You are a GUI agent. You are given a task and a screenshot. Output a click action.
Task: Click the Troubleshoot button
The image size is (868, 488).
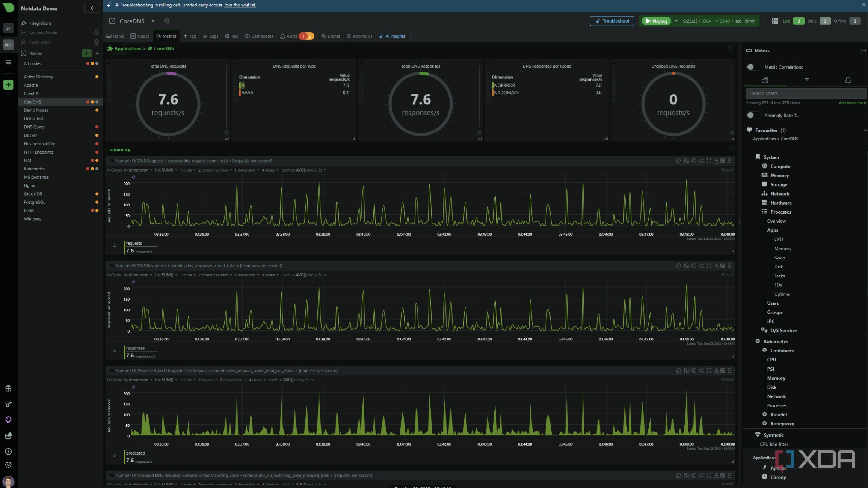(611, 21)
